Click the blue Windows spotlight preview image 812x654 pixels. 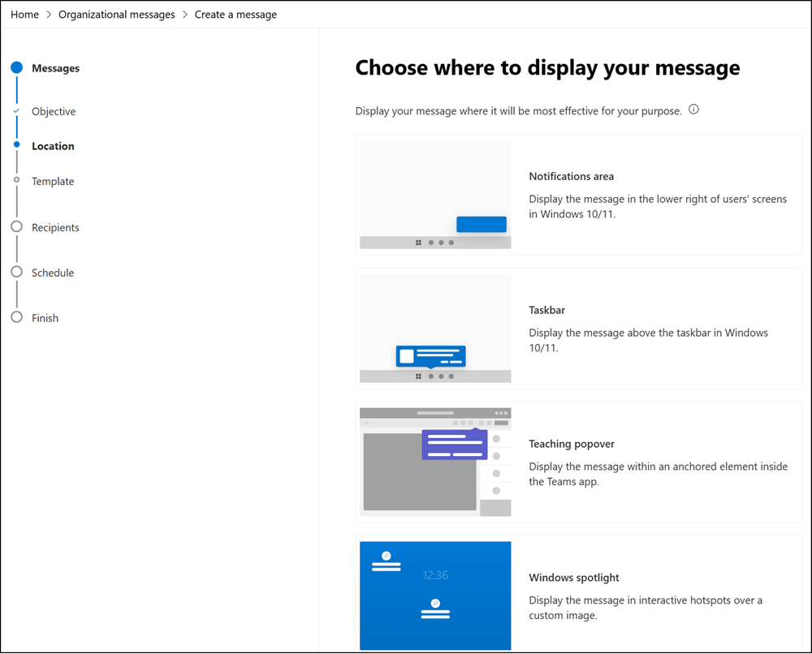click(434, 595)
